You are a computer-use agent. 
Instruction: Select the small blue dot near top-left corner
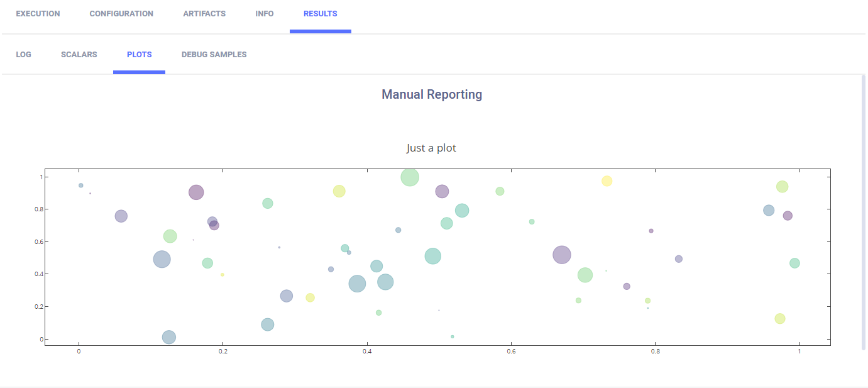click(x=81, y=186)
